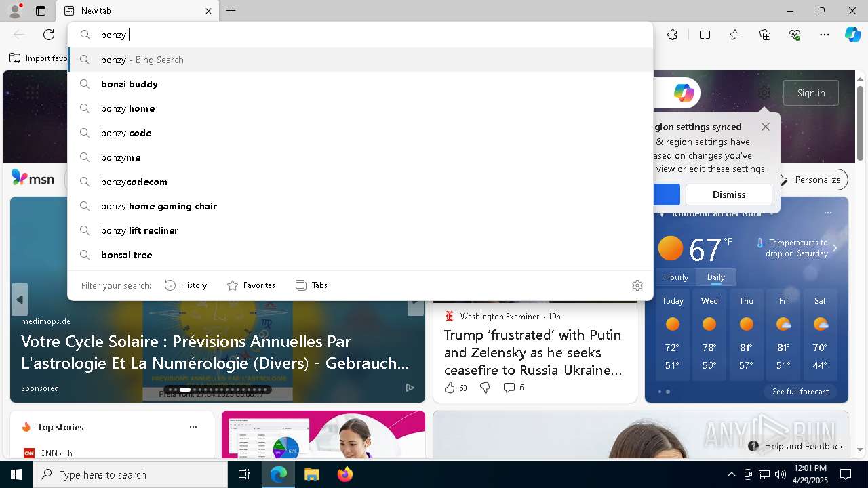Switch weather to Hourly tab
Screen dimensions: 868x488
point(676,277)
